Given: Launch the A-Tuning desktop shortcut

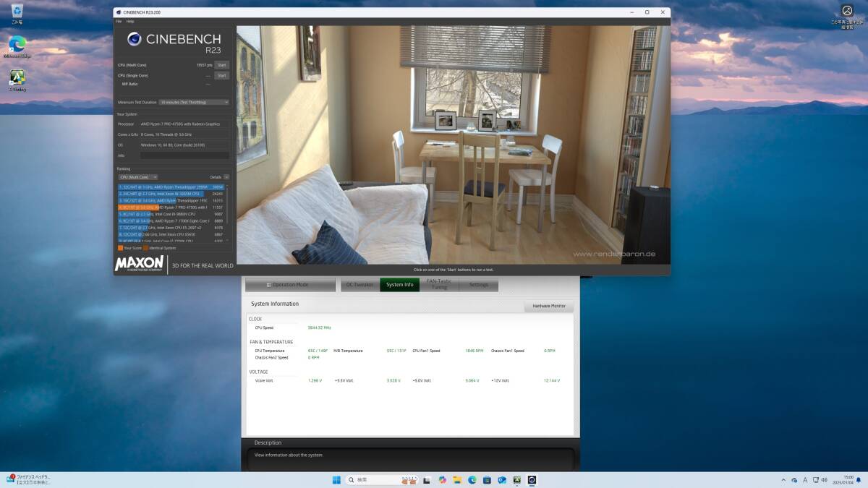Looking at the screenshot, I should coord(17,80).
